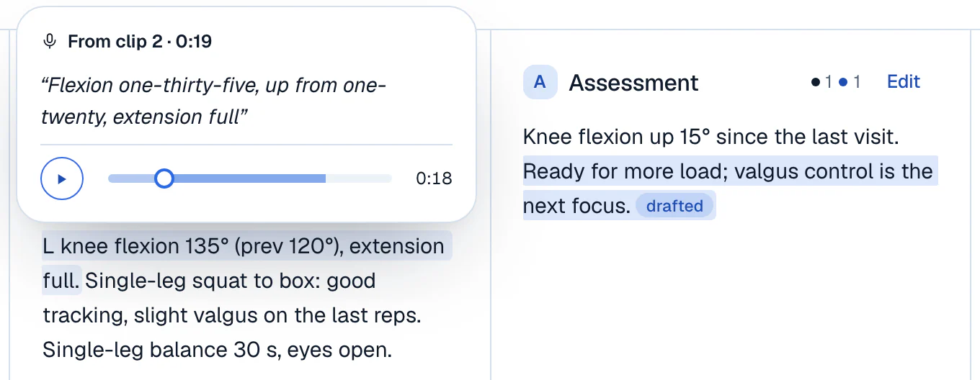Click the audio scrubber handle
Image resolution: width=980 pixels, height=380 pixels.
point(164,178)
